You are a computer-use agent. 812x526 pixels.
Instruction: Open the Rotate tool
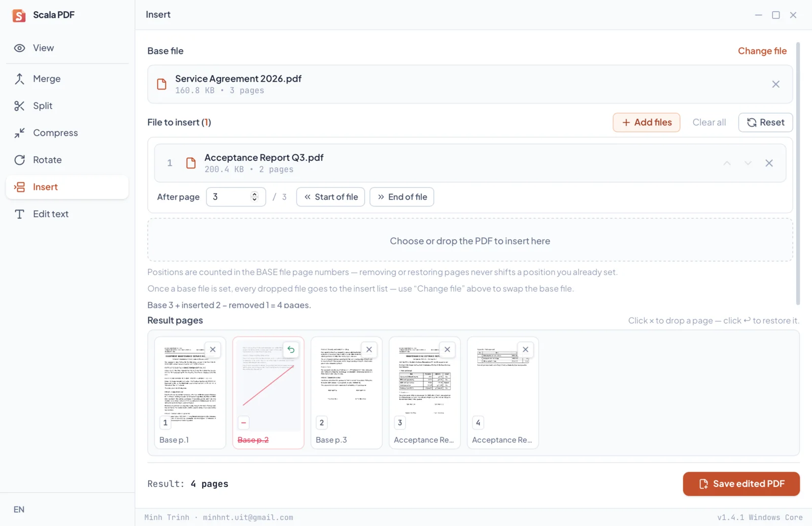point(67,160)
